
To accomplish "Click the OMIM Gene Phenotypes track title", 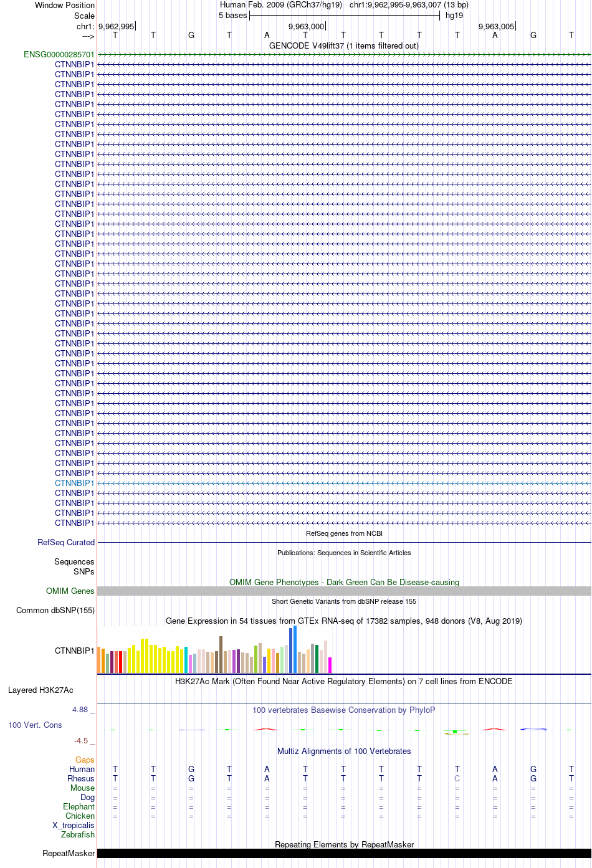I will [x=344, y=582].
